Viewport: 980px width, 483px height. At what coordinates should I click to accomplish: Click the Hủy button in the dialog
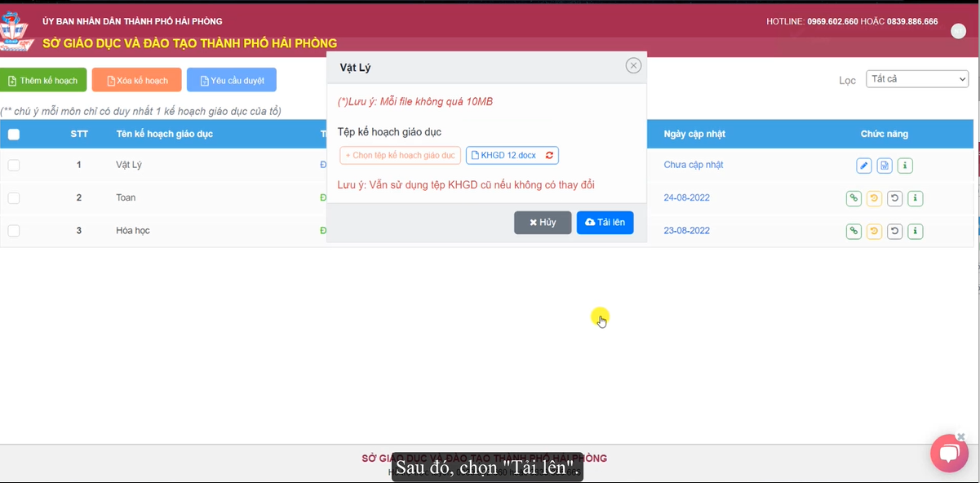543,223
